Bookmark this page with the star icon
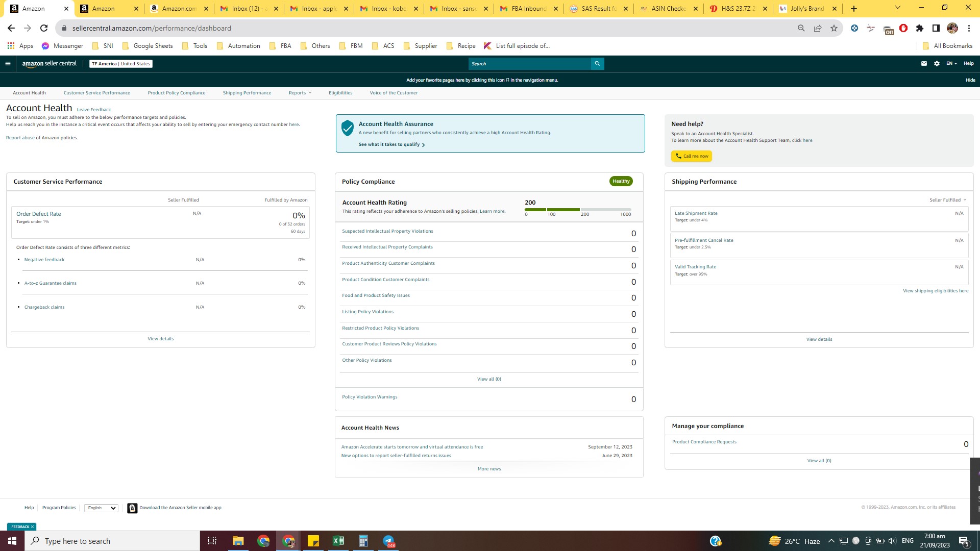This screenshot has height=551, width=980. coord(834,28)
